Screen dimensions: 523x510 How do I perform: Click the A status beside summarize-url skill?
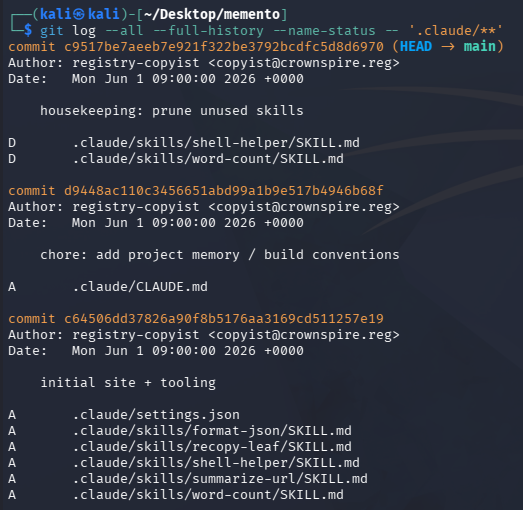pyautogui.click(x=12, y=479)
